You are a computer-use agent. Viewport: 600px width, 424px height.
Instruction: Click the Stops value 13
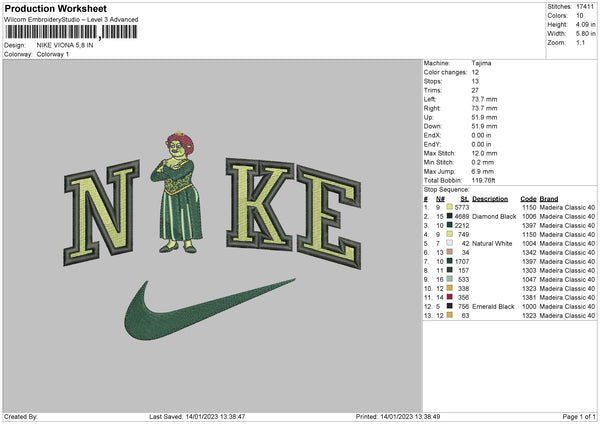pyautogui.click(x=475, y=81)
